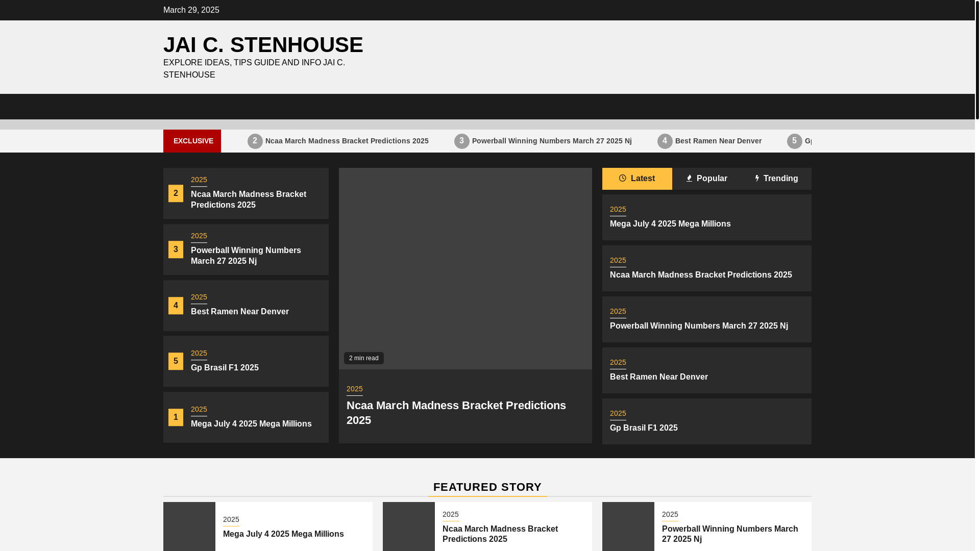Click yellow badge 2 in left list

tap(176, 193)
